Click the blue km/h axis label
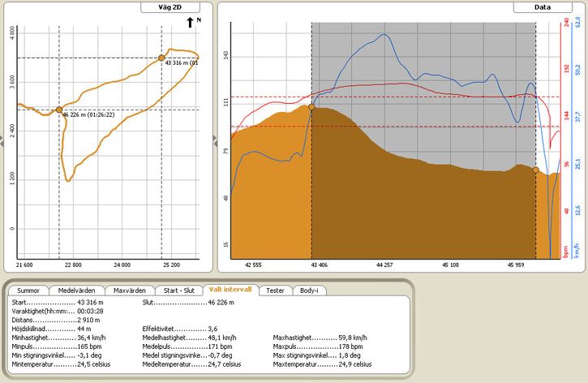 click(577, 251)
